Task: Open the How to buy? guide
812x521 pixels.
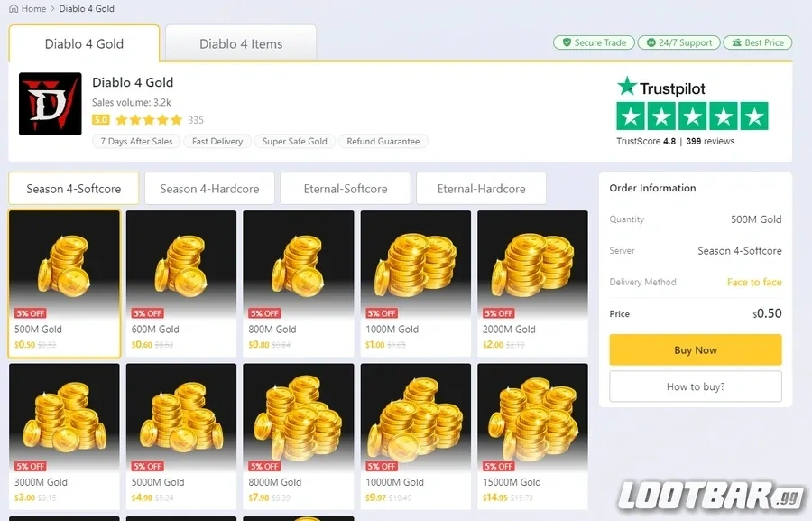Action: (696, 386)
